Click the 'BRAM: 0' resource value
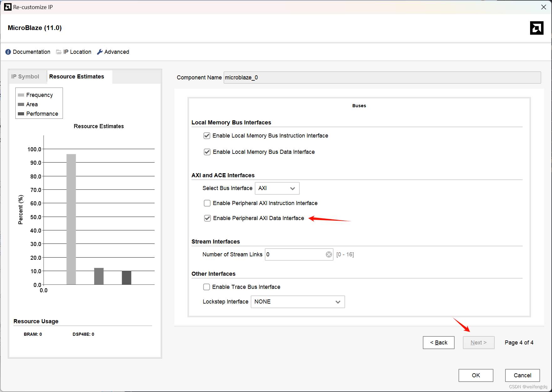Viewport: 552px width, 392px height. 33,334
